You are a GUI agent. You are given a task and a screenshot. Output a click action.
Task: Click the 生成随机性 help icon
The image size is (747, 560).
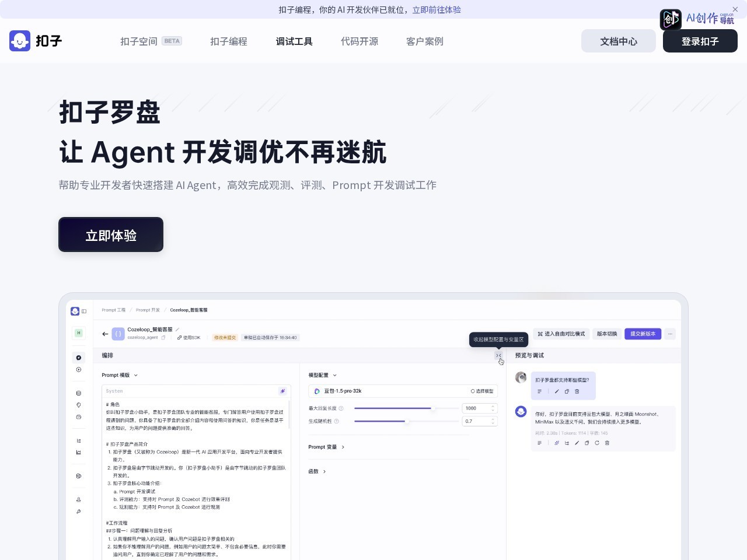[x=337, y=421]
